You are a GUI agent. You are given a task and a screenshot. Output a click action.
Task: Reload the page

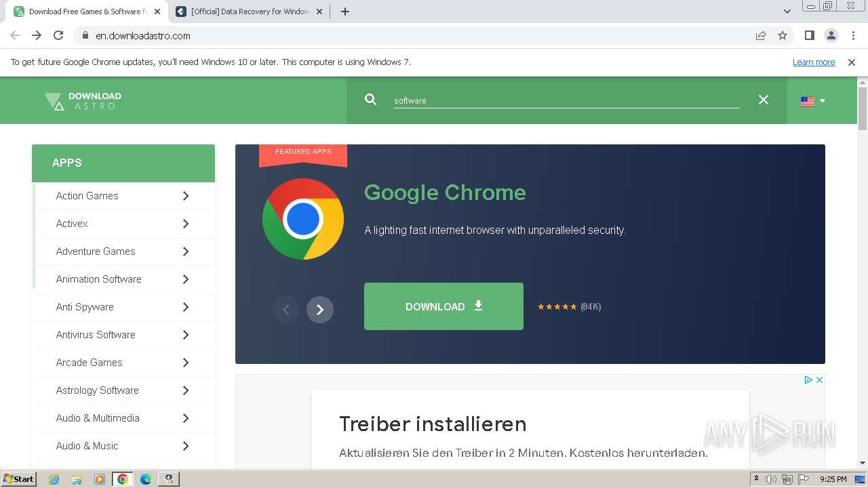click(58, 35)
